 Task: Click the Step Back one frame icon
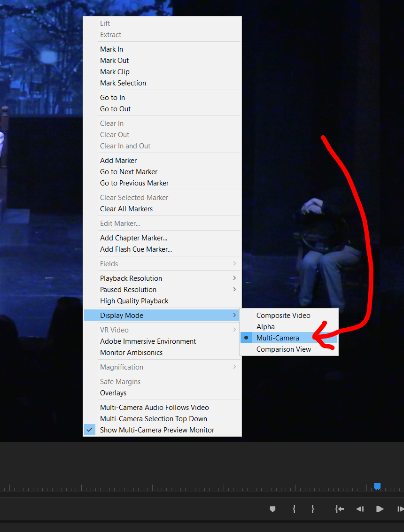pyautogui.click(x=360, y=509)
